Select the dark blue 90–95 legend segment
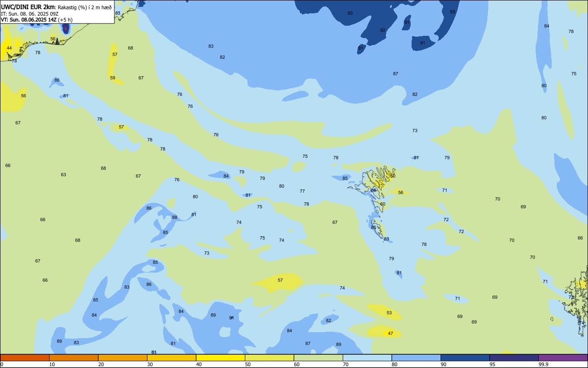This screenshot has width=588, height=368. point(465,357)
